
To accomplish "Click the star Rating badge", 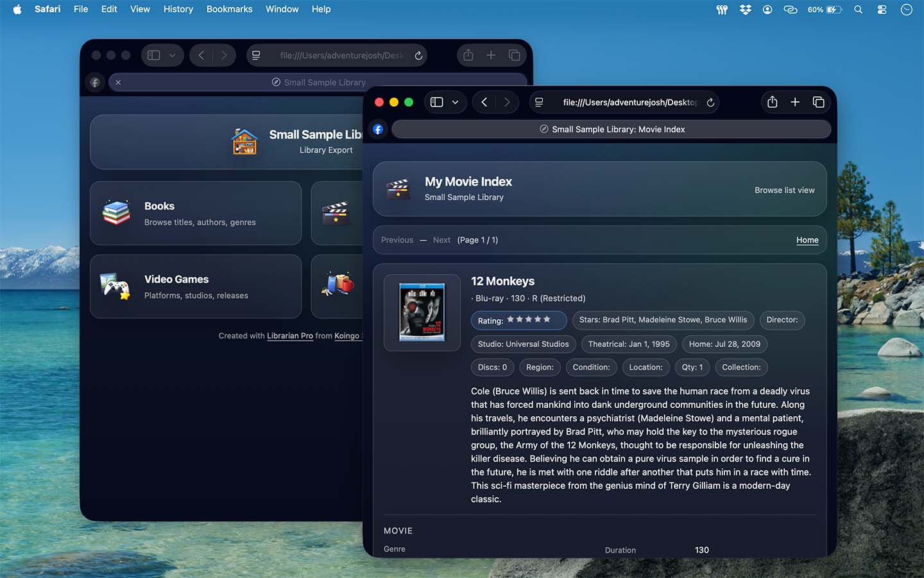I will pyautogui.click(x=518, y=320).
